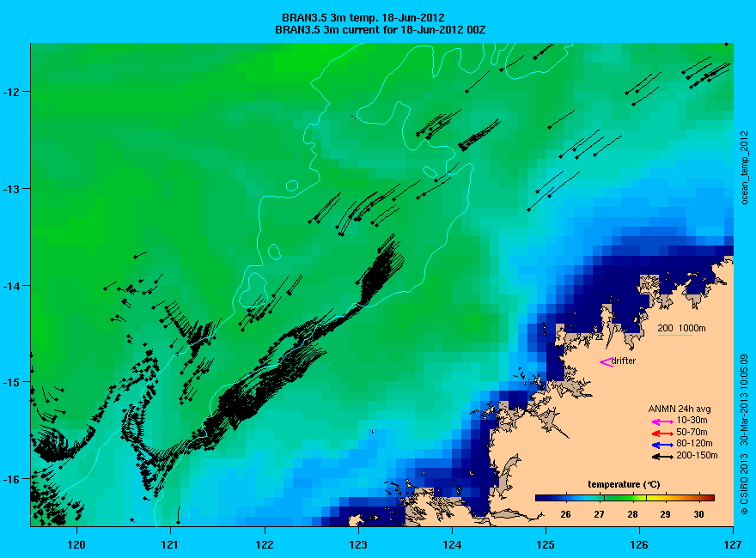Click the '80-120m' depth label
Viewport: 756px width, 558px height.
click(x=694, y=443)
